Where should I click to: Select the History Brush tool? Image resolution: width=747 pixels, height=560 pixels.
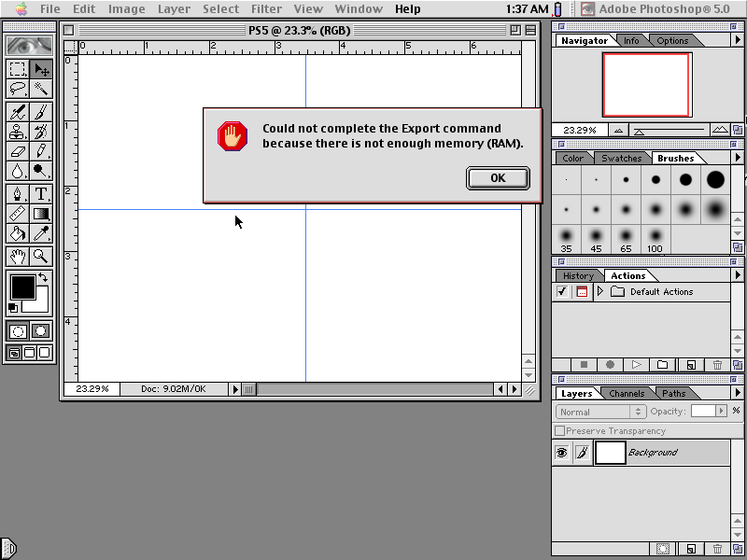pyautogui.click(x=41, y=132)
